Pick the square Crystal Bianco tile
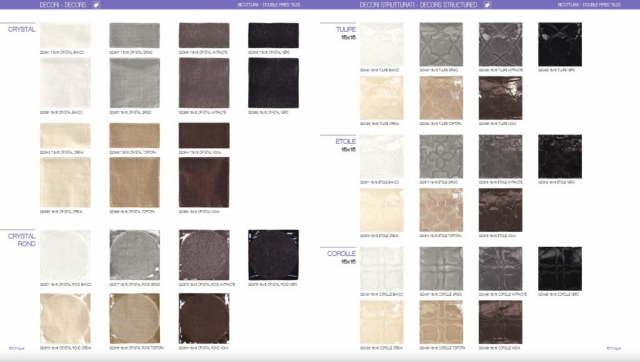 [x=65, y=83]
